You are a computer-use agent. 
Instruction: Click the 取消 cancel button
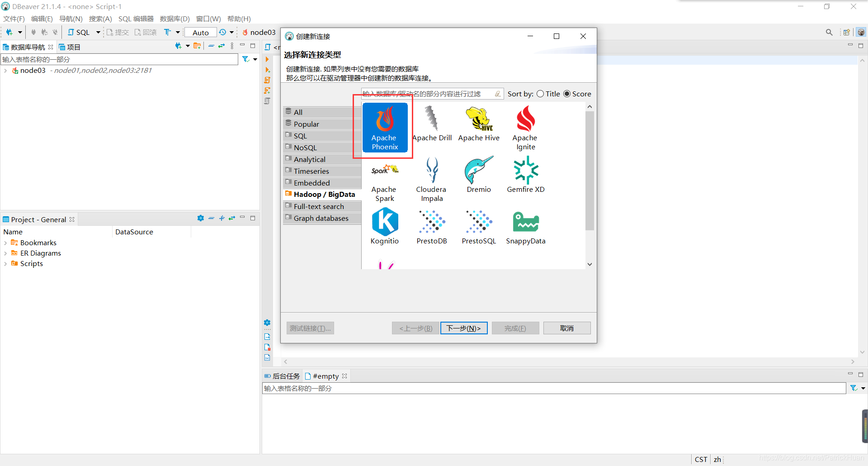(567, 328)
